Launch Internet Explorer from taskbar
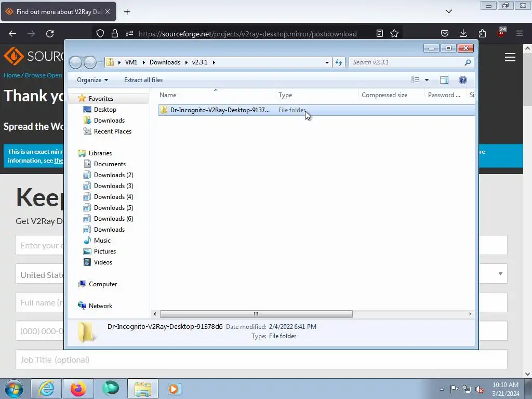 [x=46, y=389]
